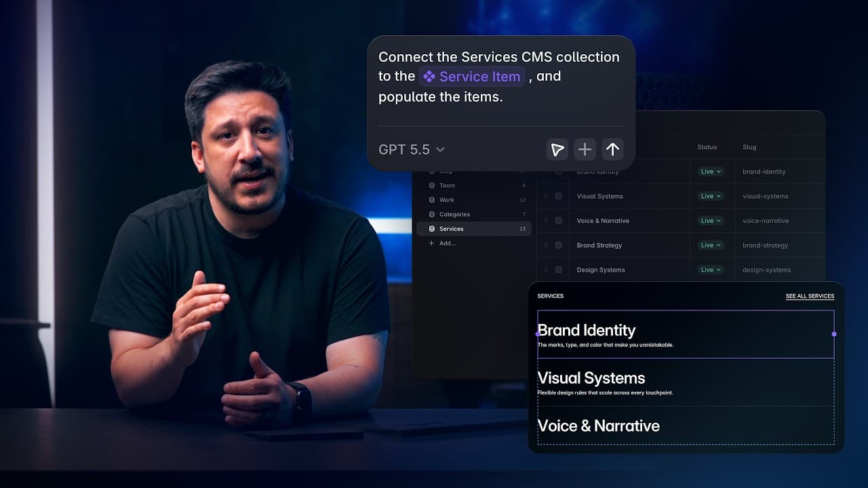Tick the Design Systems row checkbox

click(x=559, y=270)
